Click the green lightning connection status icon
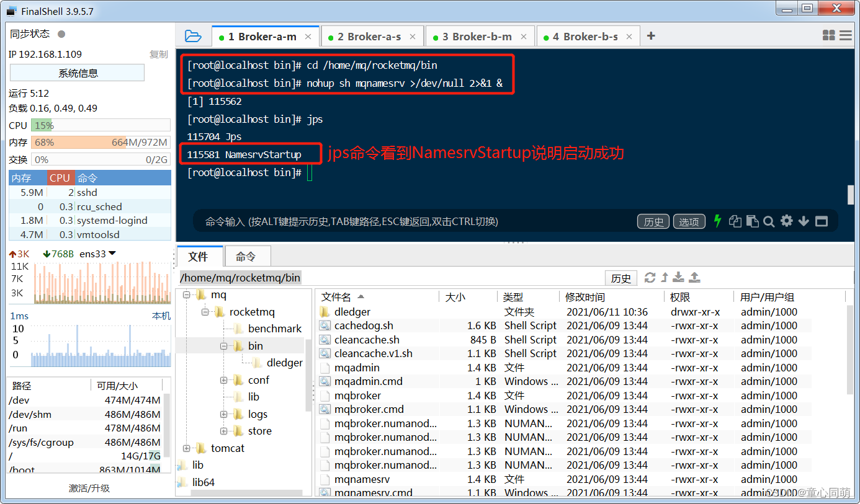The width and height of the screenshot is (860, 504). click(x=717, y=221)
